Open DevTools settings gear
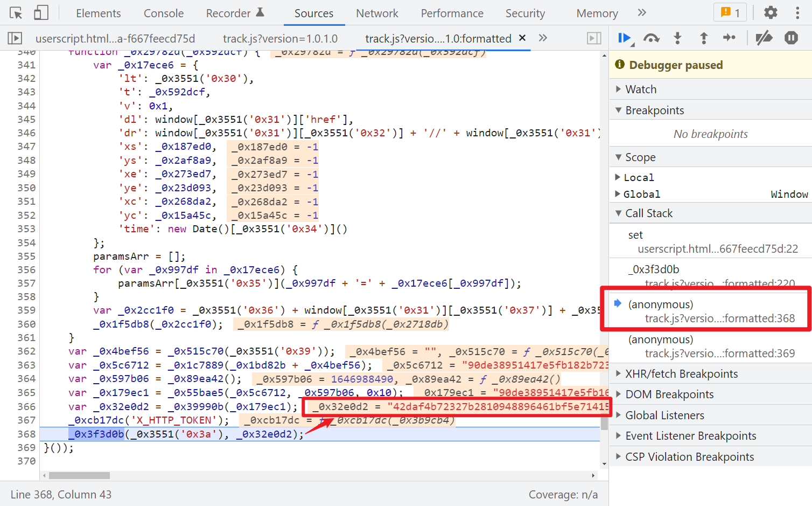The height and width of the screenshot is (506, 812). pyautogui.click(x=771, y=12)
